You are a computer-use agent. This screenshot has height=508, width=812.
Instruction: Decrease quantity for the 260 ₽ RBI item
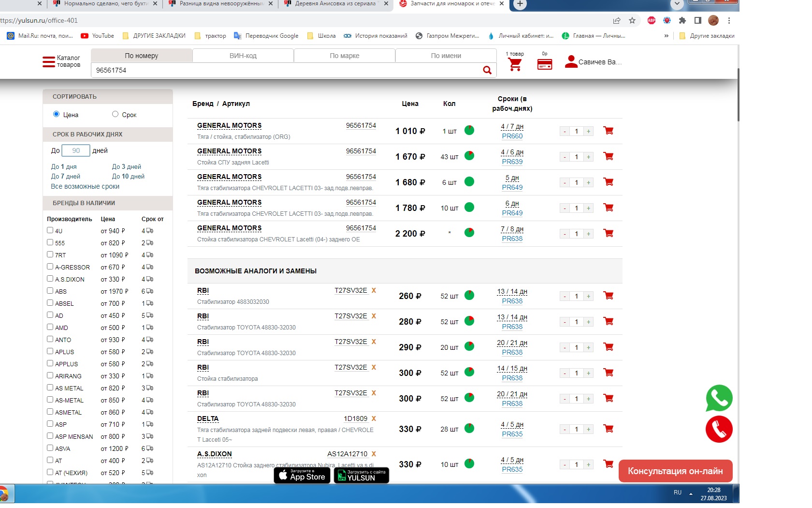tap(565, 296)
